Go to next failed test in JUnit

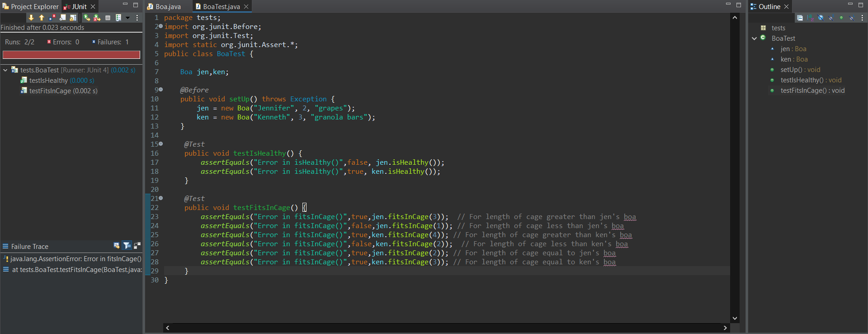pyautogui.click(x=31, y=18)
